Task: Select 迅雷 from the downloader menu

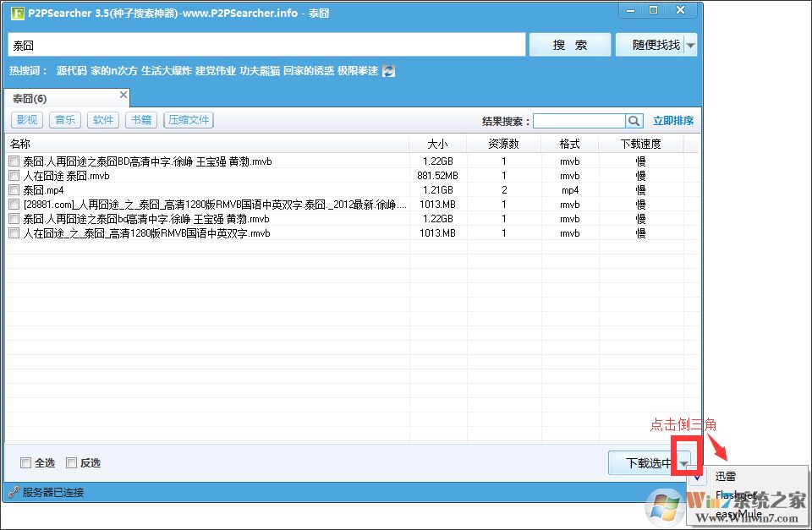Action: 726,476
